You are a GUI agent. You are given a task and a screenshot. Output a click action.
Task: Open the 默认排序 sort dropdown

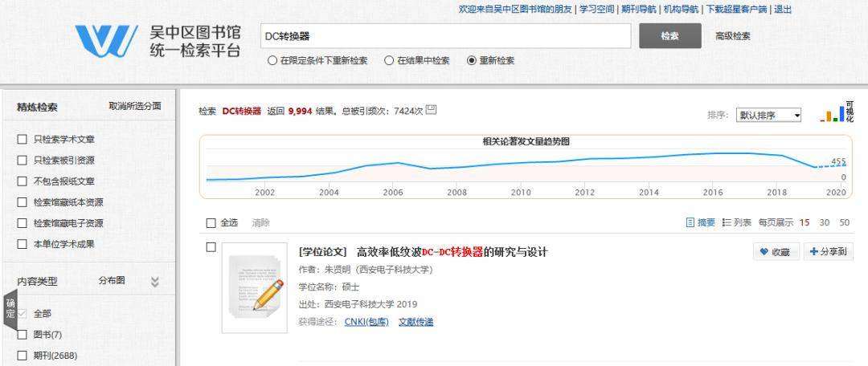[768, 115]
